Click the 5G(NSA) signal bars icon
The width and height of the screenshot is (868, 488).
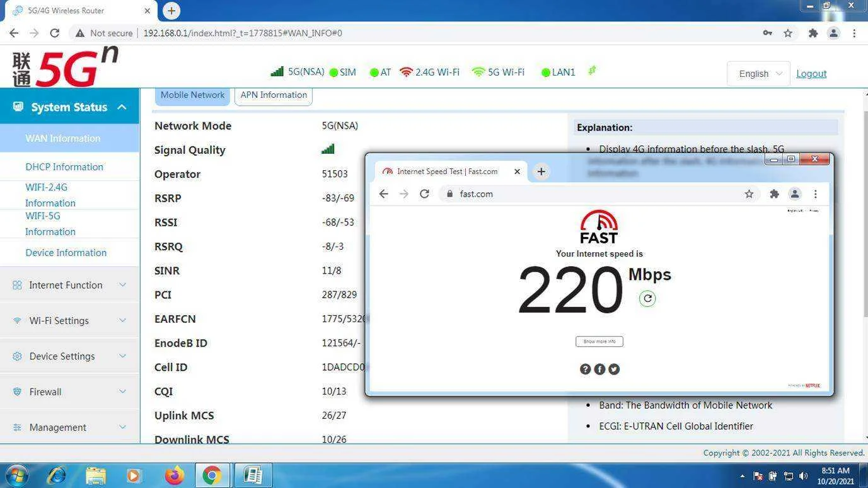click(277, 72)
